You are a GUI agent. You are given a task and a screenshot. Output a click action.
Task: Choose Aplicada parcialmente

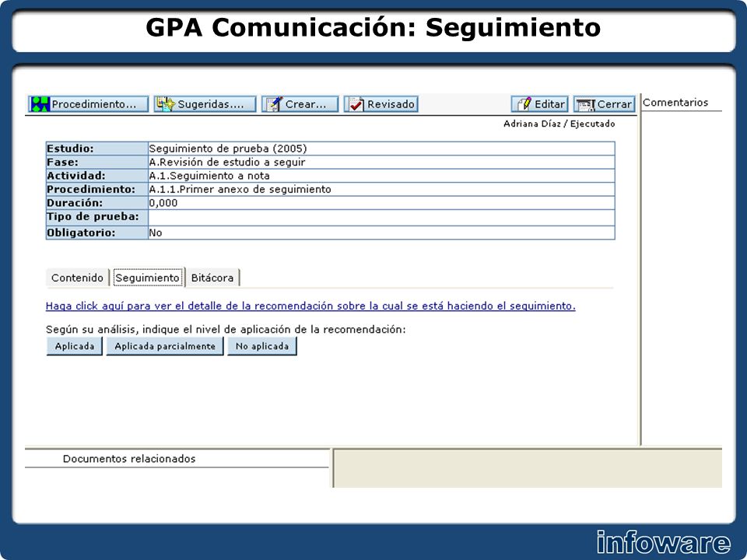point(165,346)
